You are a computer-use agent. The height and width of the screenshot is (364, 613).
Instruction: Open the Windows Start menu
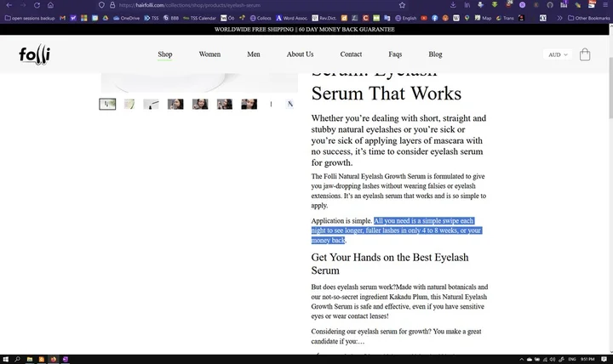[5, 359]
